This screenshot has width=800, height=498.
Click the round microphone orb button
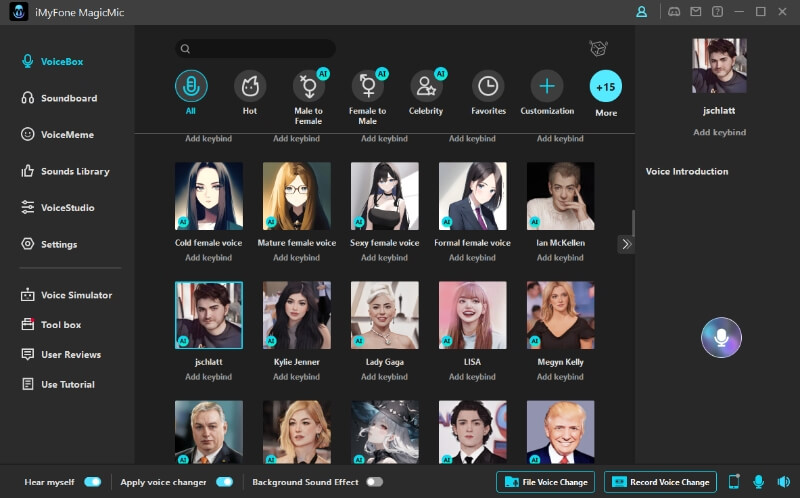tap(721, 337)
